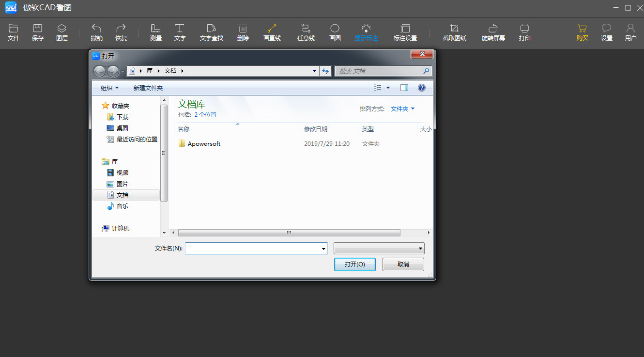Image resolution: width=644 pixels, height=357 pixels.
Task: Click the navigation pane scroll down arrow
Action: coord(164,233)
